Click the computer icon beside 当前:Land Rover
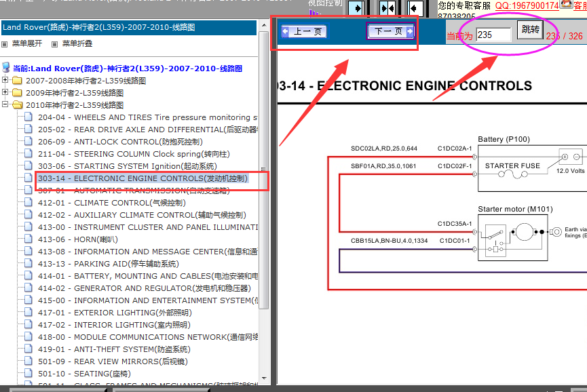 (6, 68)
